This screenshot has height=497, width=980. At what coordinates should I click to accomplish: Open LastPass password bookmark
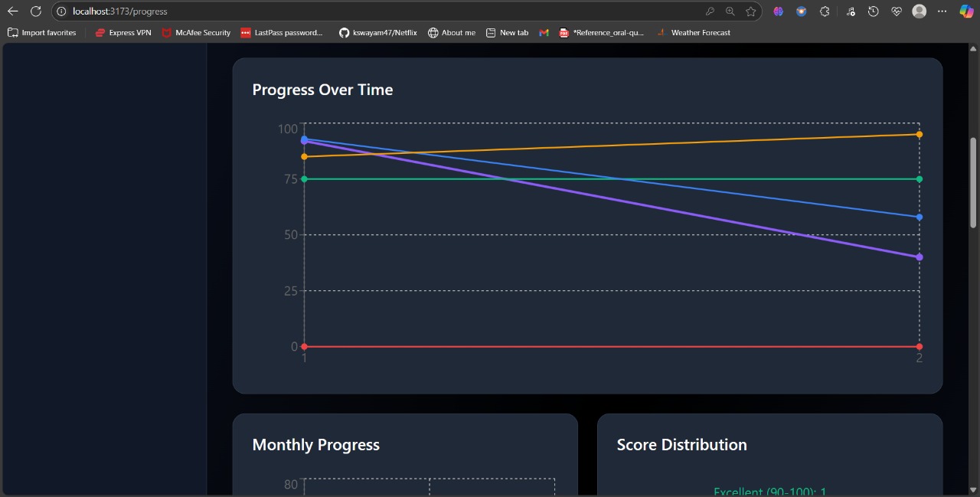(282, 33)
